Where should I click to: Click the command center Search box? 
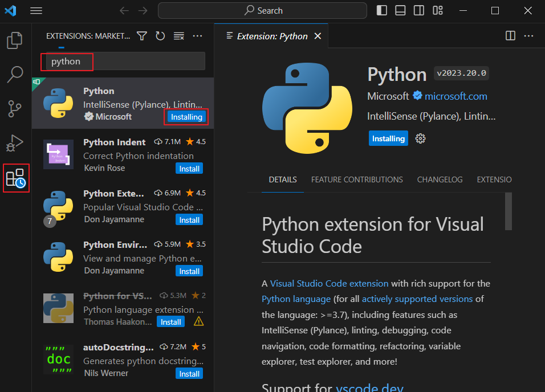point(262,11)
